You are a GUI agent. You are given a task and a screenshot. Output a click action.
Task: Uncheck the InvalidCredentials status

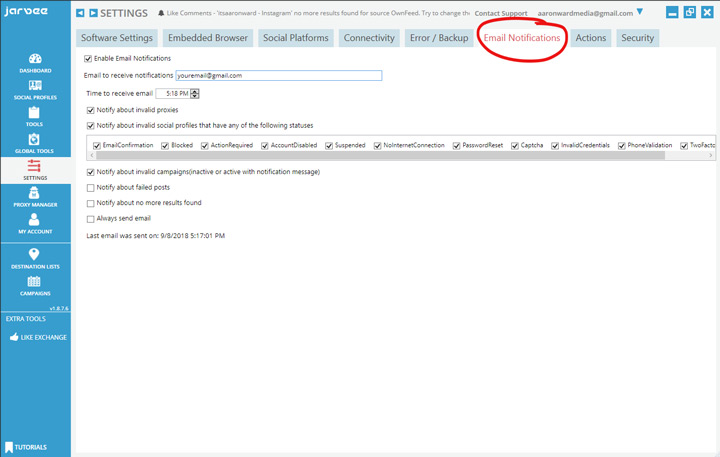(x=555, y=146)
